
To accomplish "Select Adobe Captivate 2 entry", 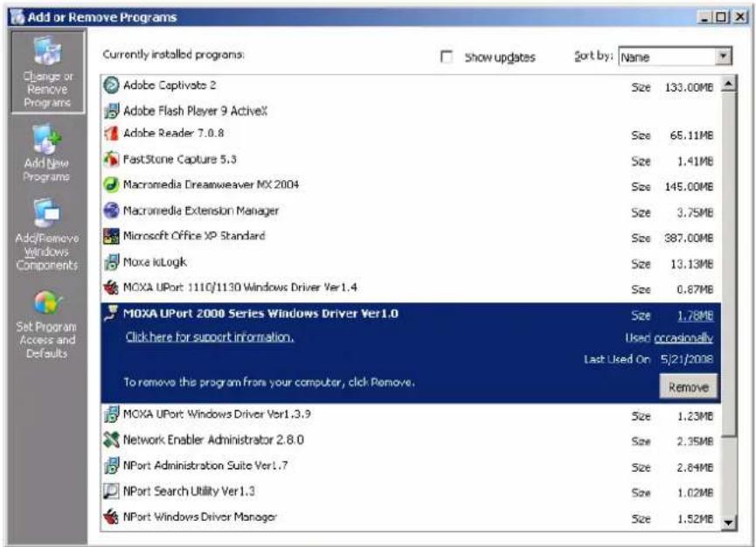I will coord(410,86).
